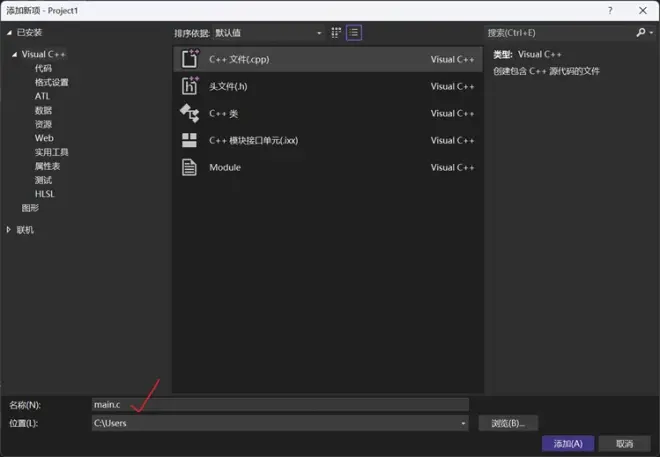660x457 pixels.
Task: Click the 浏览(B)... browse button
Action: pos(508,423)
